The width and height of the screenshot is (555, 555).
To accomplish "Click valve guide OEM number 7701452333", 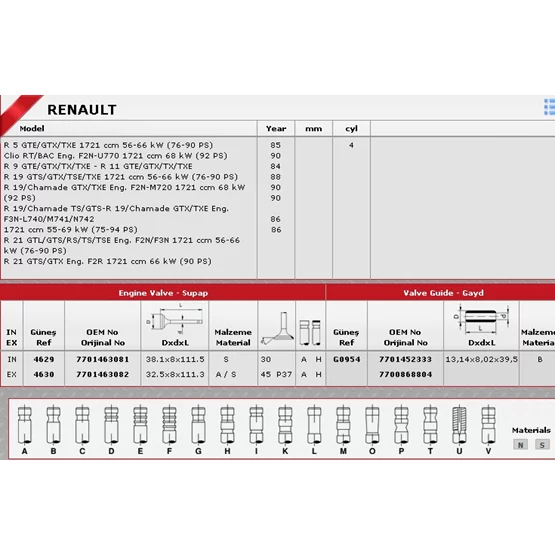I will [x=405, y=359].
